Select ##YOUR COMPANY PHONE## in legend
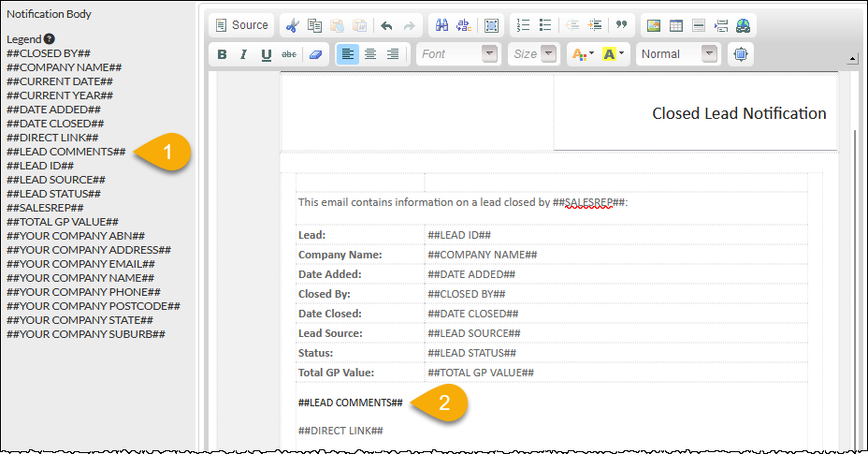The width and height of the screenshot is (868, 454). [x=83, y=292]
